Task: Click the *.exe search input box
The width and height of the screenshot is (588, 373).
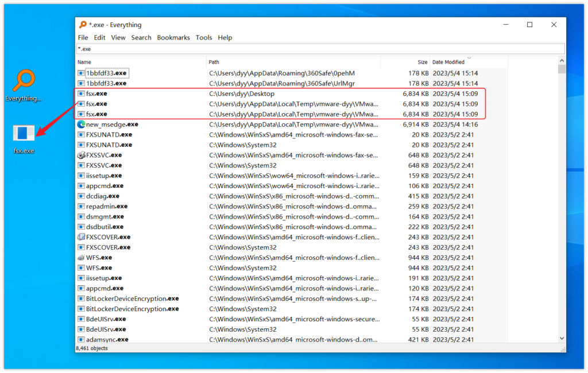Action: (320, 49)
